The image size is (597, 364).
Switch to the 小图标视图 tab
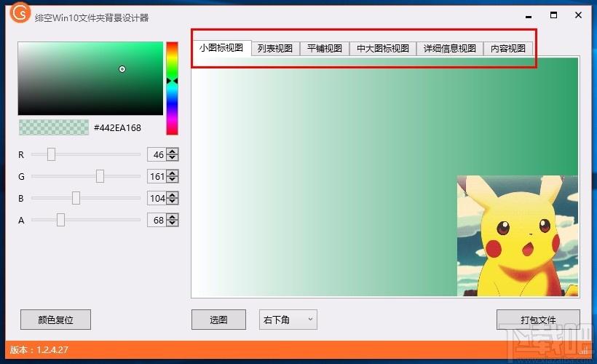(x=221, y=48)
